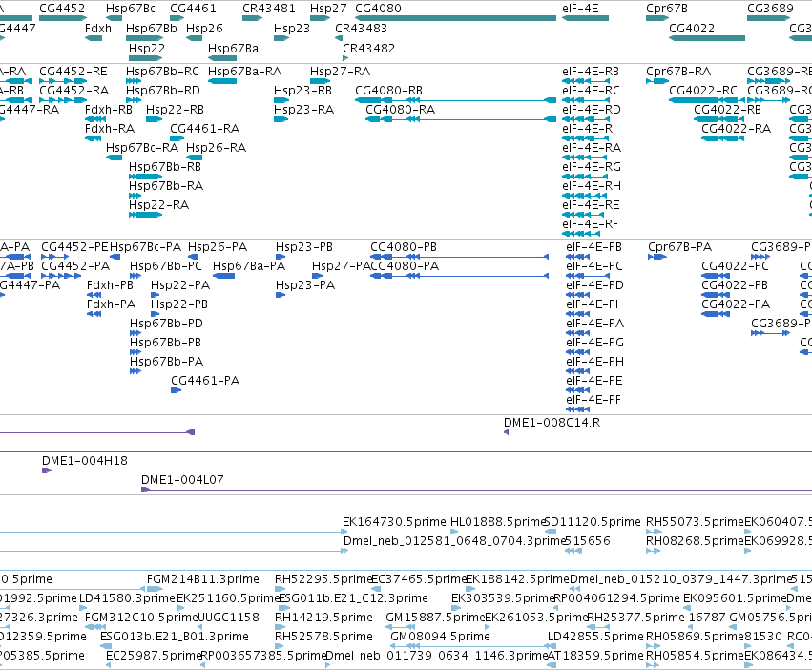The width and height of the screenshot is (812, 670).
Task: Select the CG4022 gene bar
Action: tap(707, 38)
